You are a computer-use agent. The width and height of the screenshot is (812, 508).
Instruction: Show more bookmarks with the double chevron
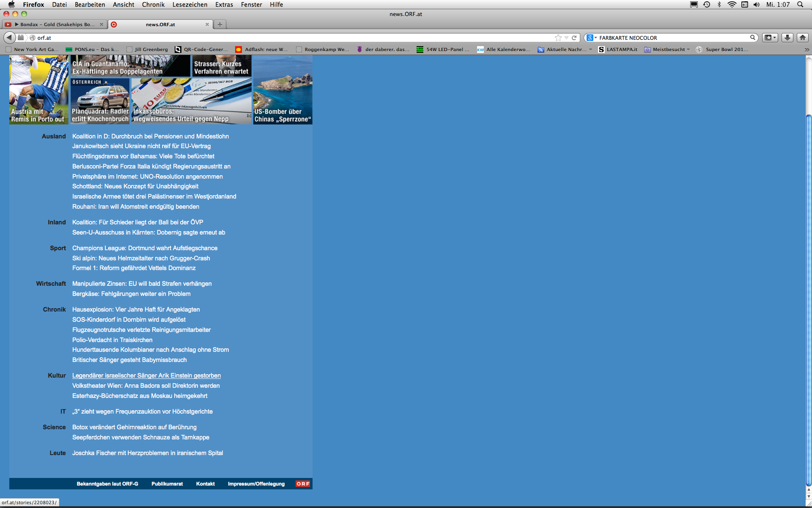pyautogui.click(x=807, y=50)
